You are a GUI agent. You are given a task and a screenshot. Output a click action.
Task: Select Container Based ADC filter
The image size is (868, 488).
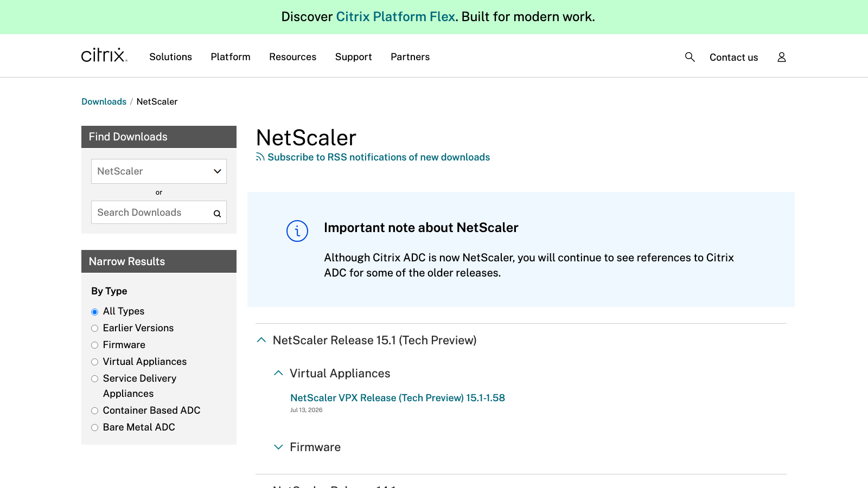click(94, 411)
